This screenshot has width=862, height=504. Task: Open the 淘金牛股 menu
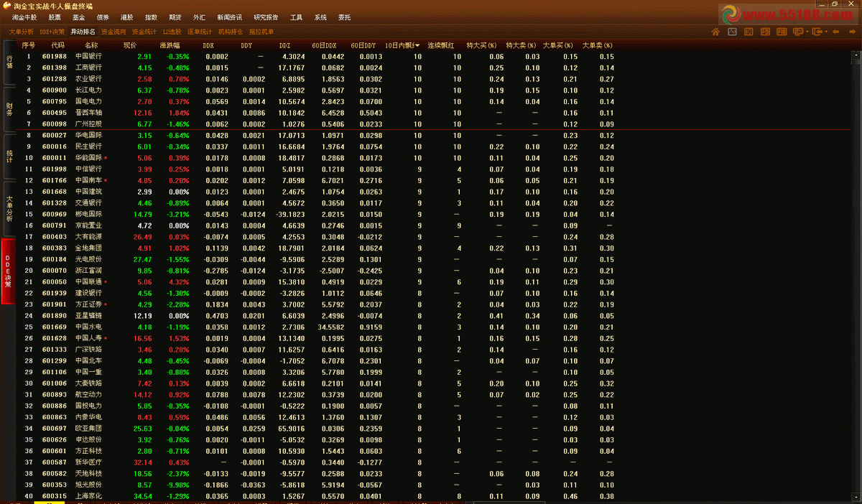(x=24, y=17)
